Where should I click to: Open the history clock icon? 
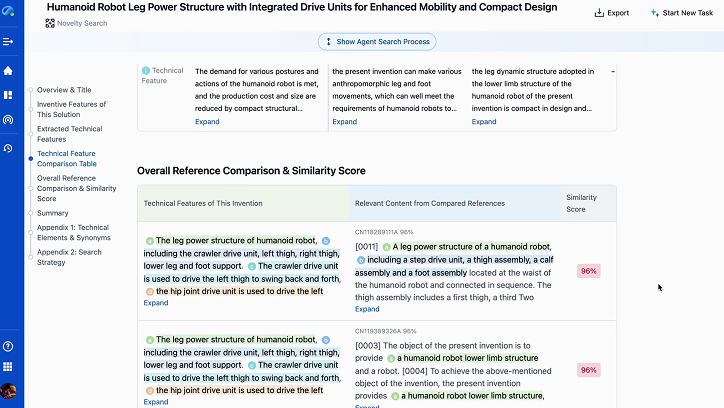point(8,148)
